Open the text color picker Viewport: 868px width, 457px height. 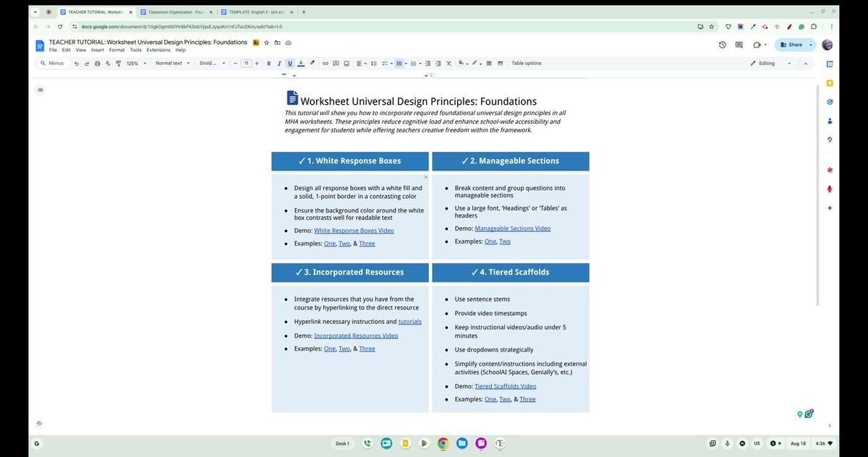[301, 64]
